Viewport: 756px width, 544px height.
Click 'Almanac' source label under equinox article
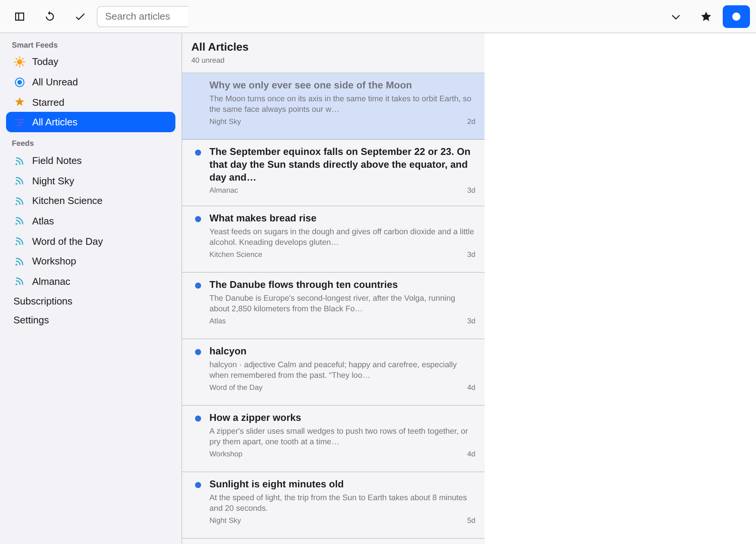(224, 190)
